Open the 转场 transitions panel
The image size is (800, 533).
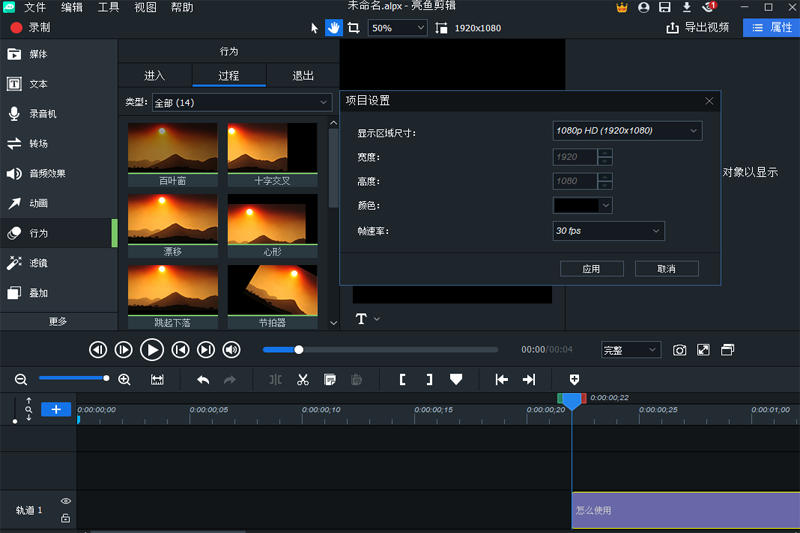tap(38, 143)
